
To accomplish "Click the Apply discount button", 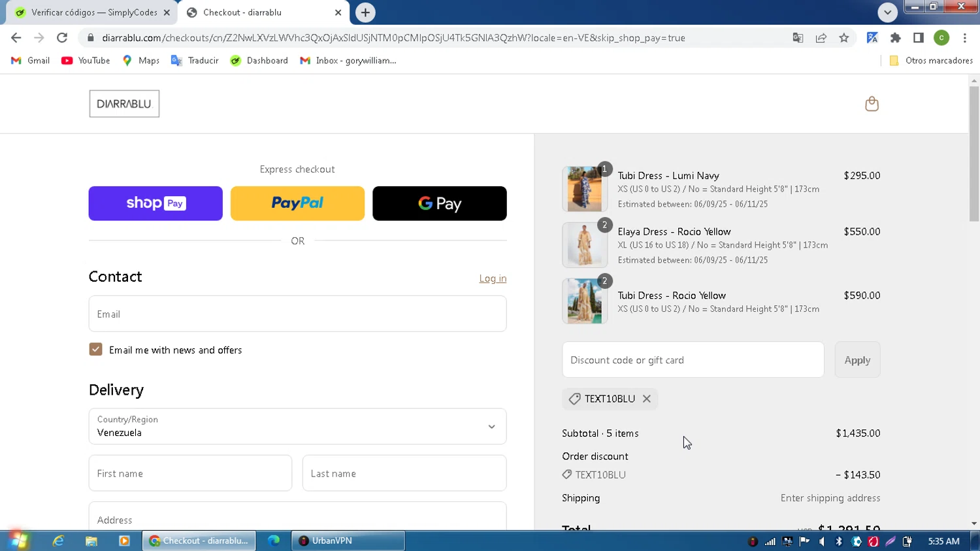I will tap(857, 359).
